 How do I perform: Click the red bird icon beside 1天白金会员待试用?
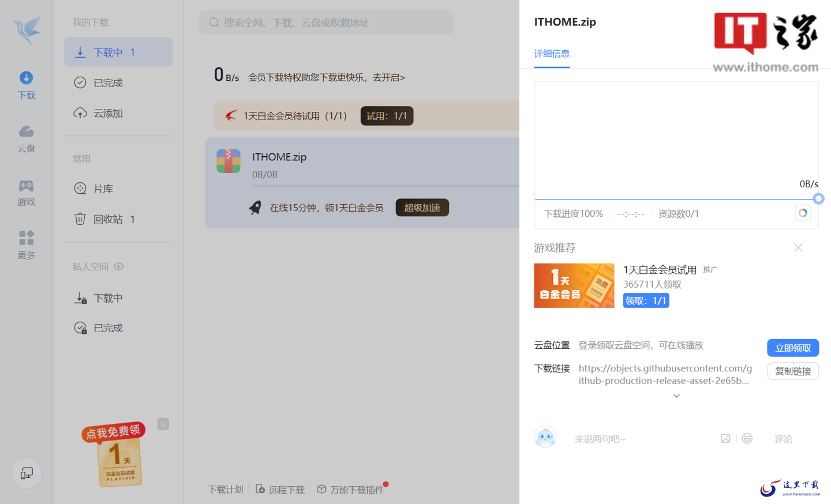pos(231,116)
